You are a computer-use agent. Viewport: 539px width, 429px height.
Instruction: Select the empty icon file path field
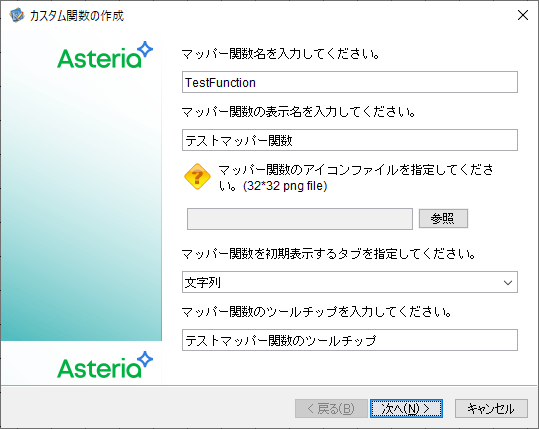click(300, 219)
